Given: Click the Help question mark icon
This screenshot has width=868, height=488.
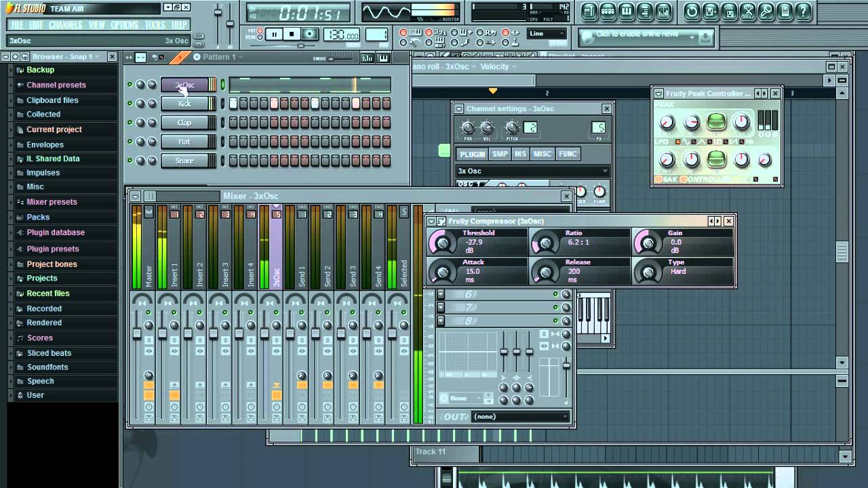Looking at the screenshot, I should 804,11.
